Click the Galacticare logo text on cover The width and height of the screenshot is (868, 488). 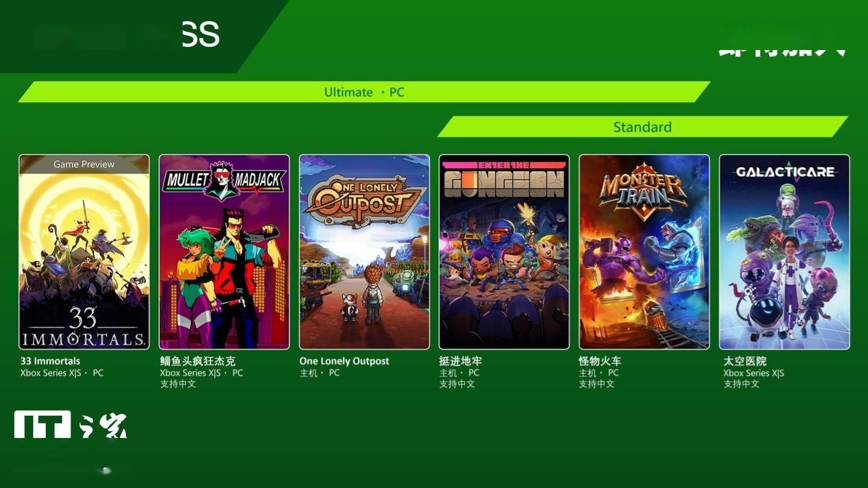point(785,172)
